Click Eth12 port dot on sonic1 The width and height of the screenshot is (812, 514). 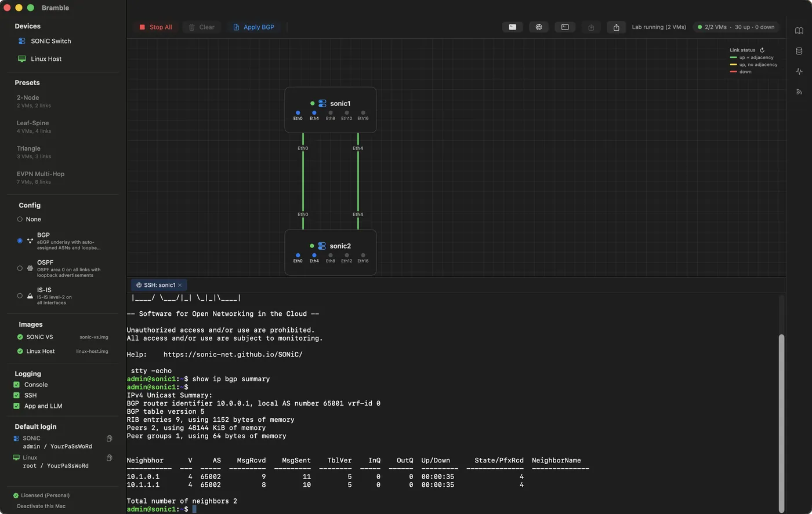[x=347, y=113]
